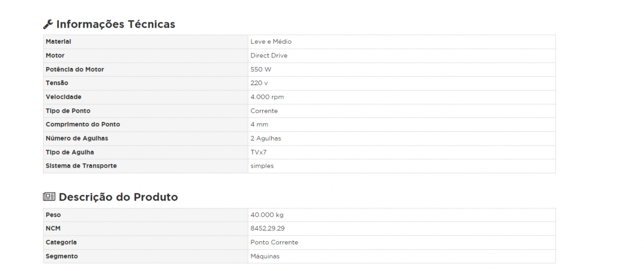Click the Máquinas segment value
This screenshot has width=644, height=271.
tap(265, 256)
